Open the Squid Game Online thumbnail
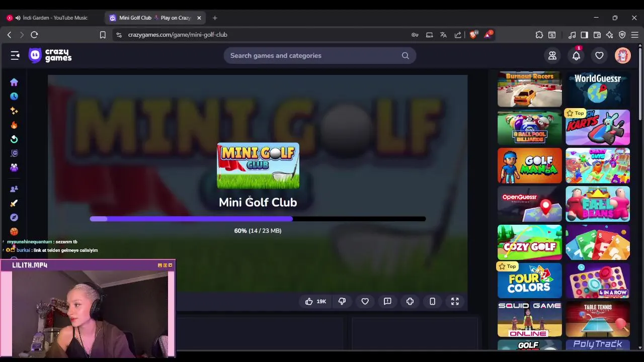This screenshot has height=362, width=644. tap(530, 319)
